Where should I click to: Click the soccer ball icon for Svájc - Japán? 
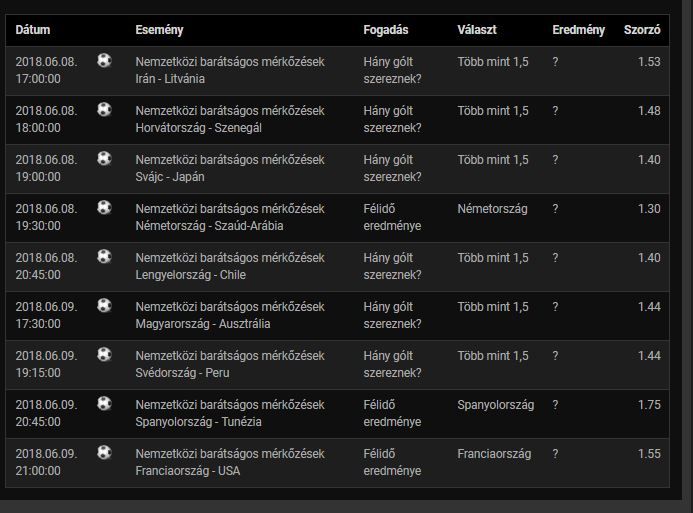(x=104, y=159)
